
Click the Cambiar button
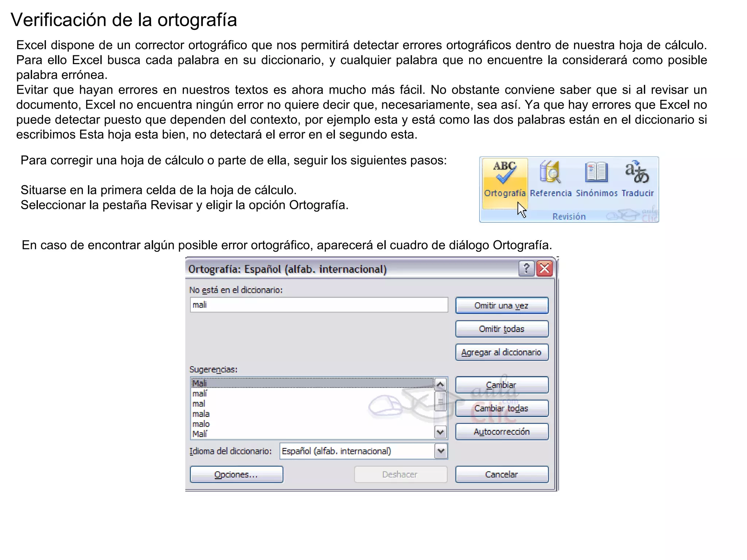(502, 385)
